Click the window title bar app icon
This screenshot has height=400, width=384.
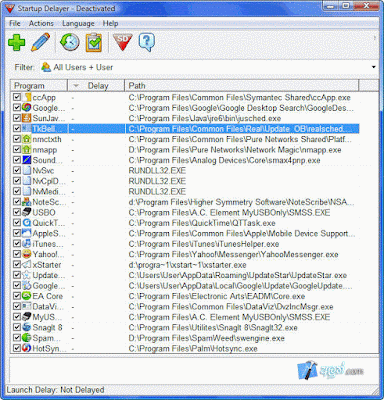pyautogui.click(x=10, y=8)
